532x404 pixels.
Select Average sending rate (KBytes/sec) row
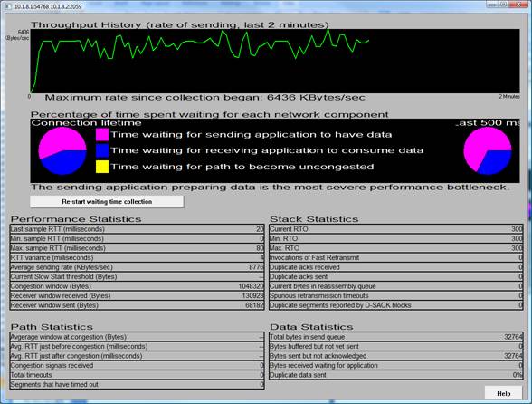138,267
